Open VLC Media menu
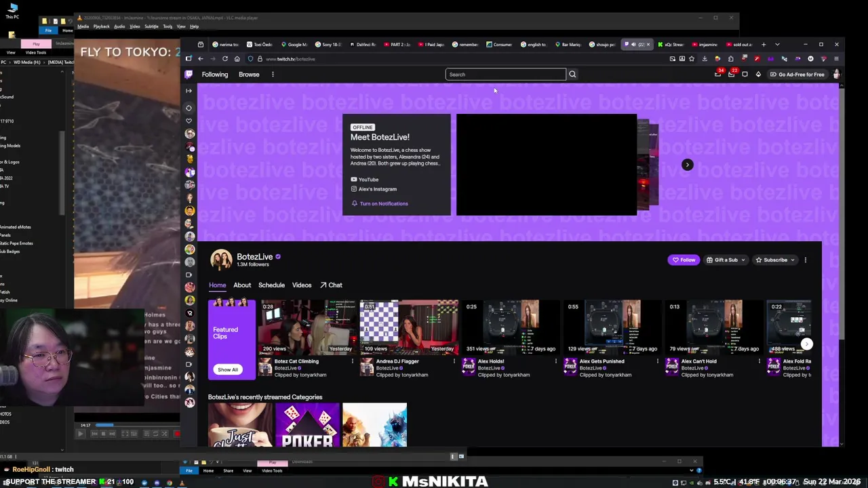This screenshot has width=868, height=488. coord(83,26)
